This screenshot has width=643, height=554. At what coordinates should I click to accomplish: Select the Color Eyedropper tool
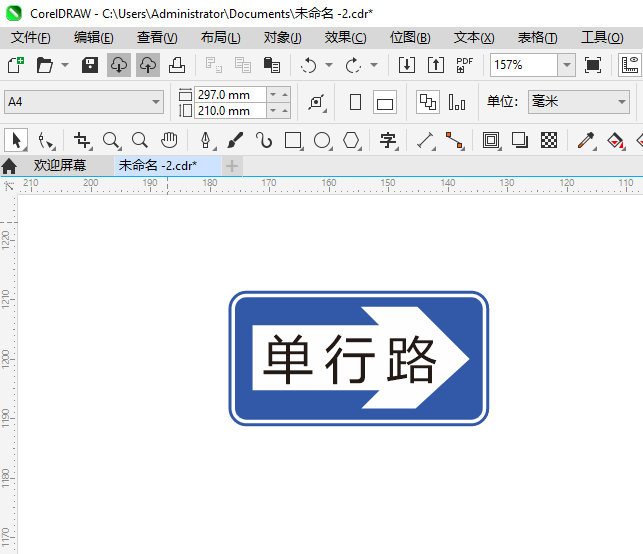click(586, 141)
